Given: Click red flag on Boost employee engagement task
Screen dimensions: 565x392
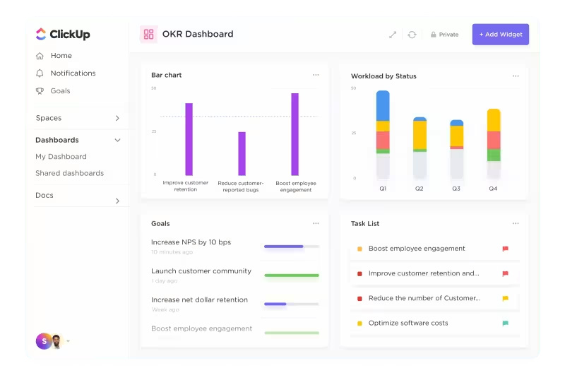Looking at the screenshot, I should pos(505,249).
